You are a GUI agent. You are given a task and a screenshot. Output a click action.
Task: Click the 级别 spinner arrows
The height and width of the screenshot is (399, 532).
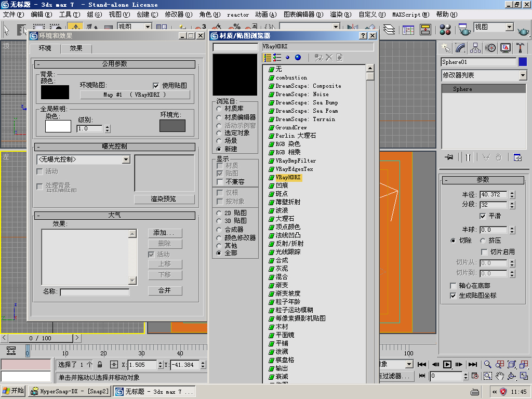[x=108, y=129]
